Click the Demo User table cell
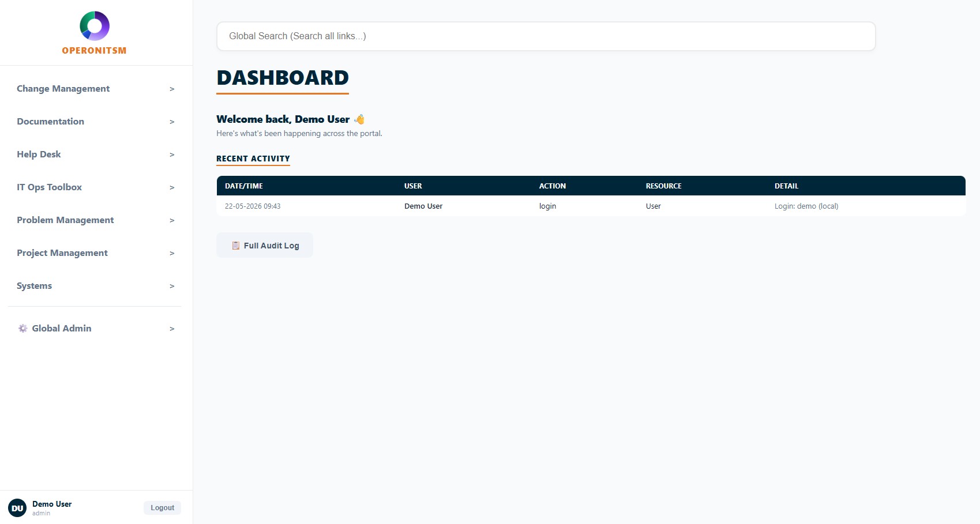This screenshot has height=524, width=980. (x=423, y=206)
